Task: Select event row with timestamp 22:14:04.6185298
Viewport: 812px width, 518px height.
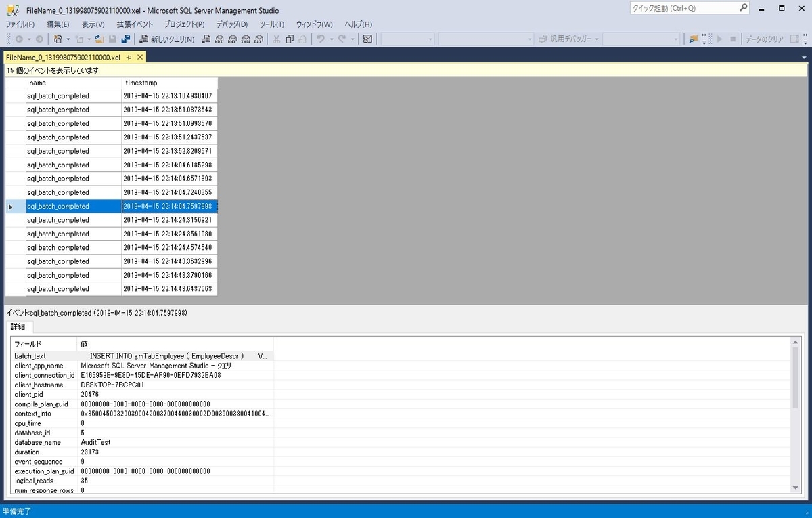Action: [112, 165]
